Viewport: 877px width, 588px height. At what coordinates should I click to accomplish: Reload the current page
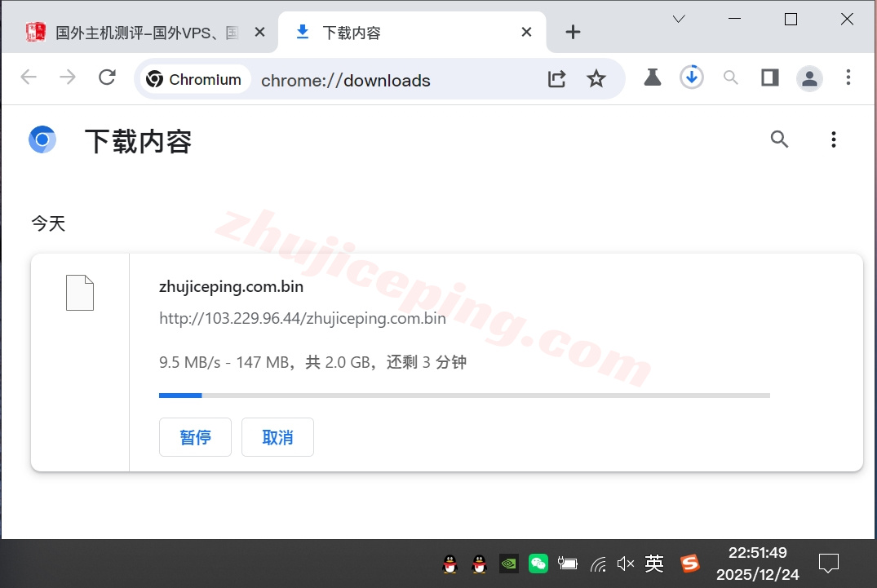coord(107,77)
